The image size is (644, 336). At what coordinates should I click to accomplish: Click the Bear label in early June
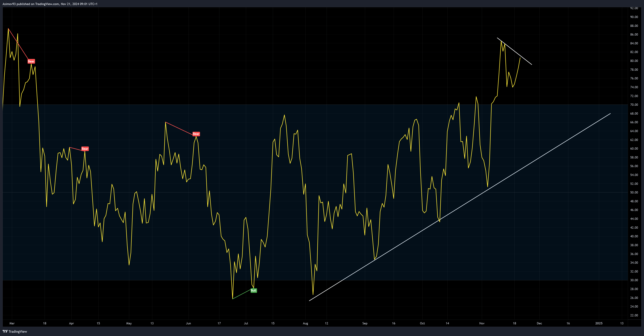pos(196,134)
